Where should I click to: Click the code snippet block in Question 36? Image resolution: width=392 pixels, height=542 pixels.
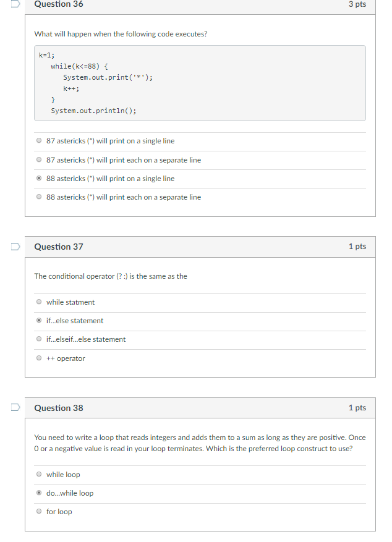tap(199, 82)
